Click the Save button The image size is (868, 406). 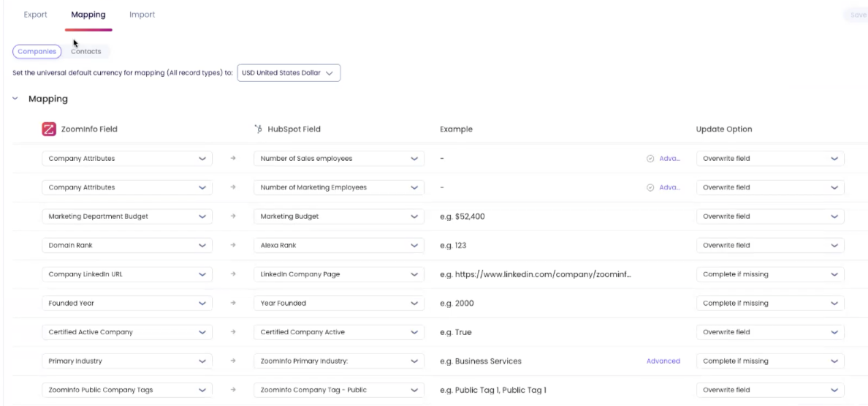pos(856,15)
